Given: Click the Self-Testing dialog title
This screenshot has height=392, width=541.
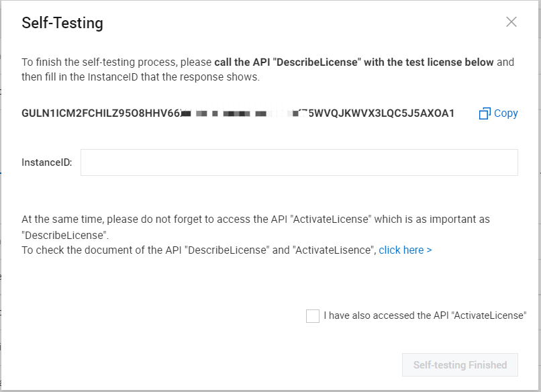Looking at the screenshot, I should 62,23.
